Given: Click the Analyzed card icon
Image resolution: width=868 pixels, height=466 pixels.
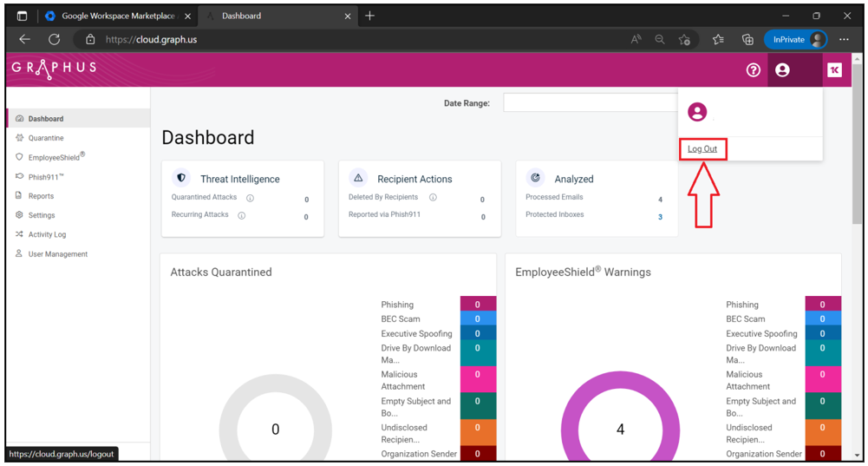Looking at the screenshot, I should pos(535,178).
